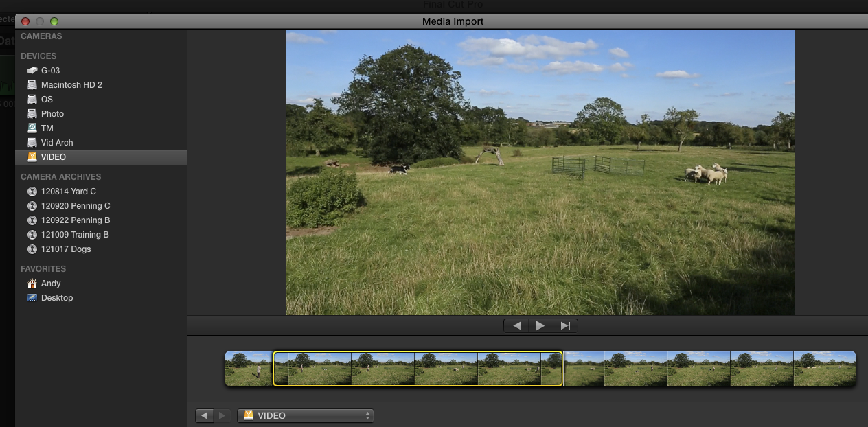This screenshot has width=868, height=427.
Task: Jump to the previous clip
Action: pos(516,325)
